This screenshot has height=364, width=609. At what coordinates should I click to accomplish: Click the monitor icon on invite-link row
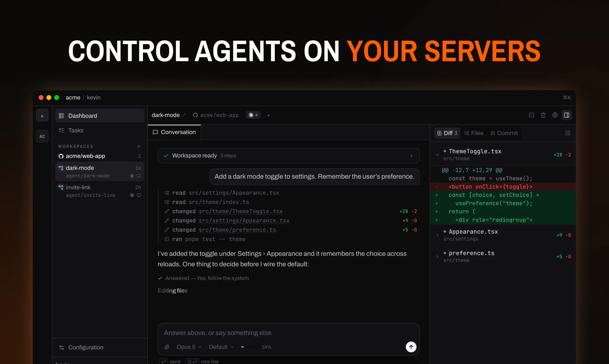tap(139, 195)
